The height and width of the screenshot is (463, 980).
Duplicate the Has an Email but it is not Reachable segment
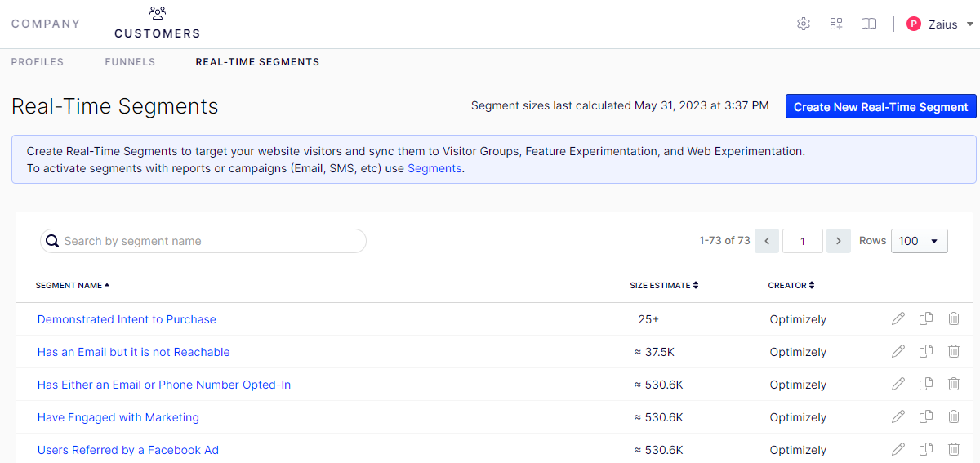pyautogui.click(x=926, y=351)
